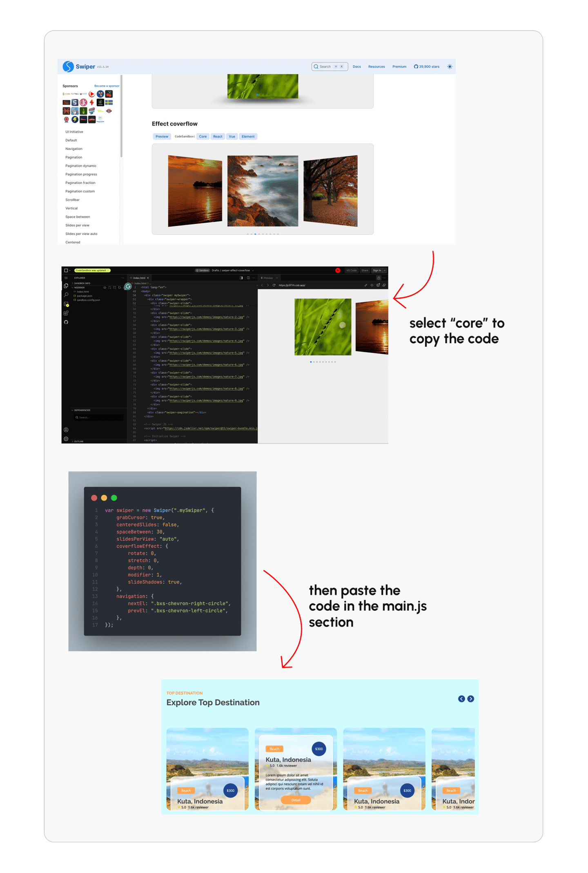This screenshot has width=588, height=873.
Task: Click the red play-button sponsor logo
Action: [92, 94]
